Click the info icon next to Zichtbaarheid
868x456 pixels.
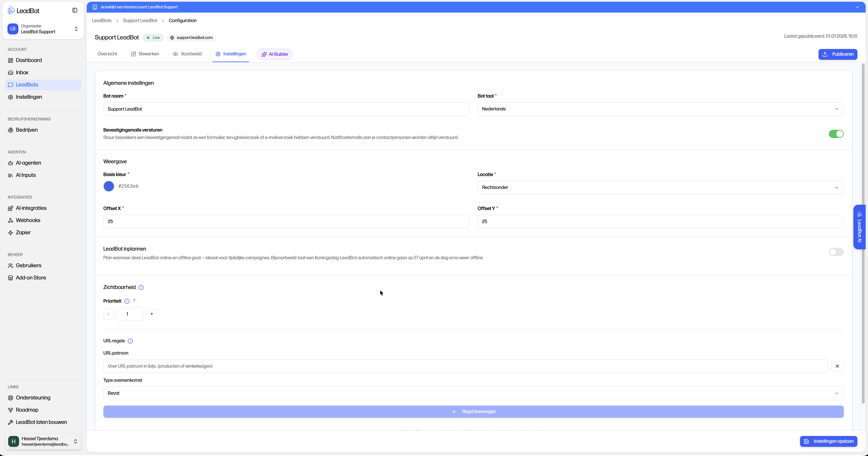click(141, 287)
